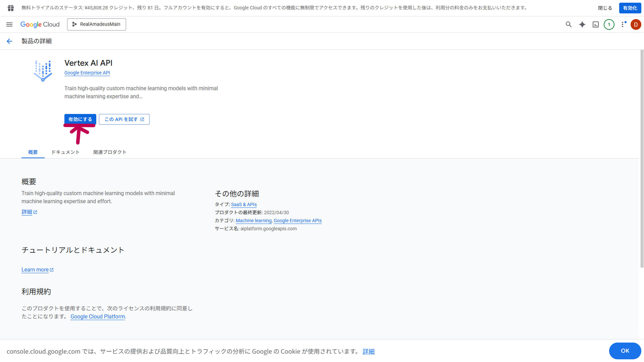The height and width of the screenshot is (362, 644).
Task: Switch to the ドキュメント tab
Action: tap(65, 152)
